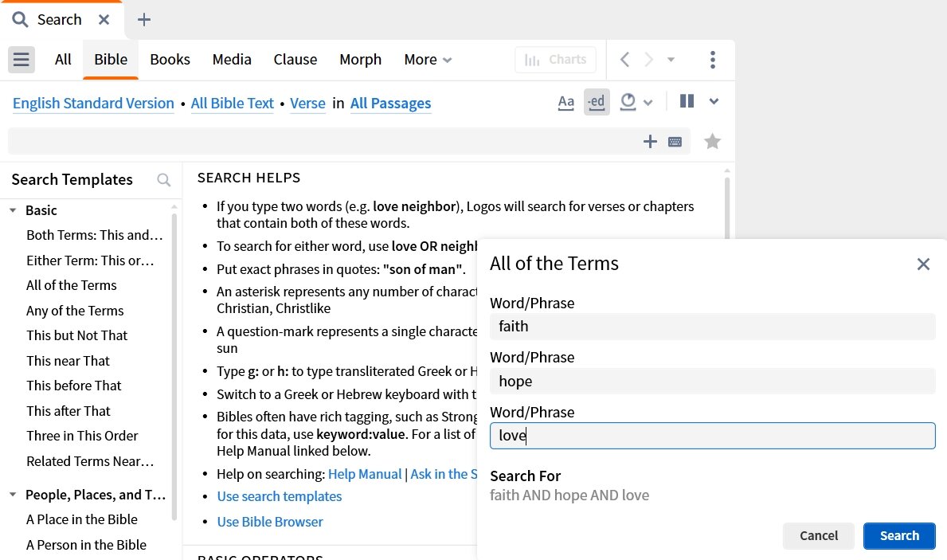Viewport: 947px width, 560px height.
Task: Select Related Terms Near template
Action: click(90, 461)
